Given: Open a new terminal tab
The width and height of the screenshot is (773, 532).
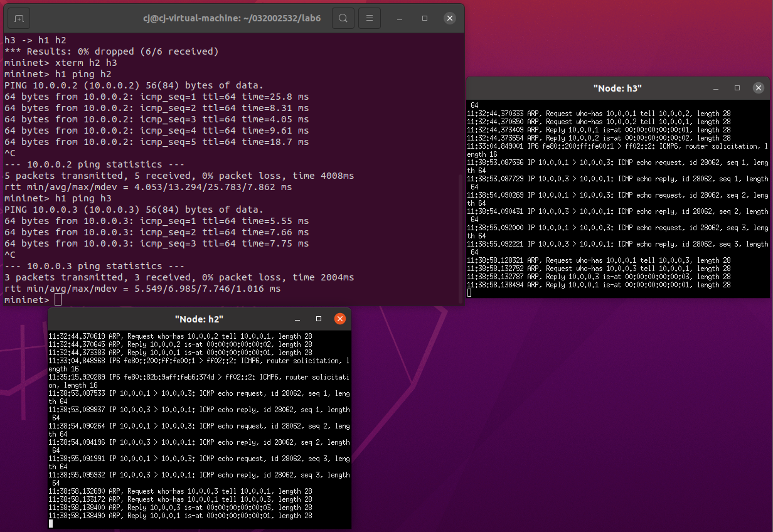Looking at the screenshot, I should point(19,18).
